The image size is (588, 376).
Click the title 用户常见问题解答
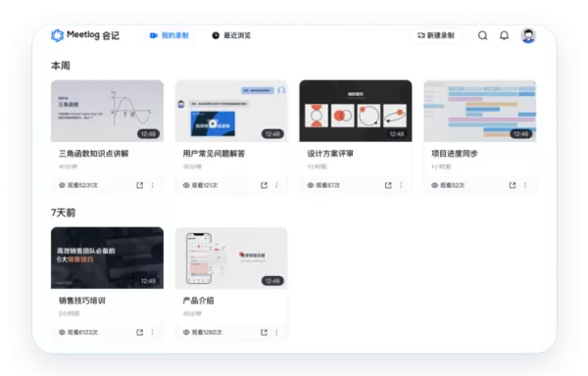tap(214, 154)
